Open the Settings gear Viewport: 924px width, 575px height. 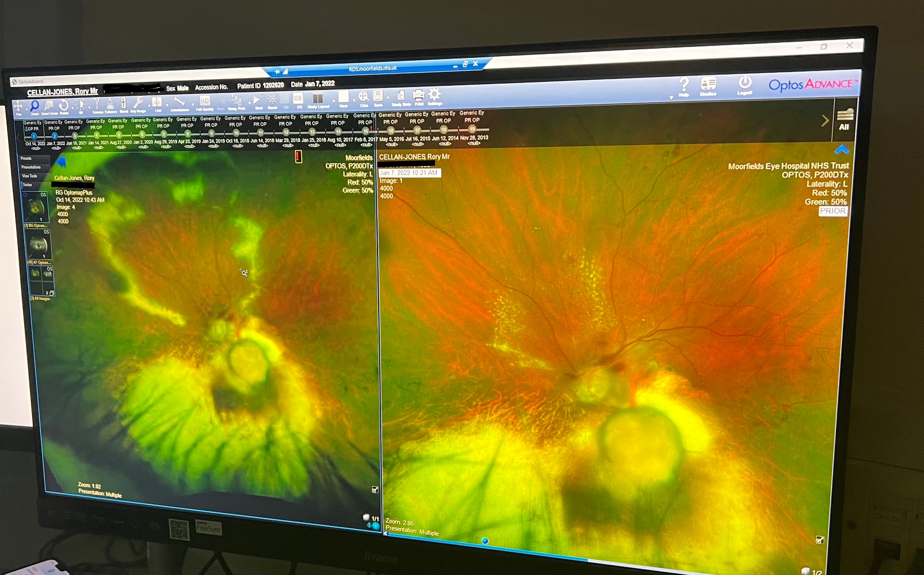(435, 94)
